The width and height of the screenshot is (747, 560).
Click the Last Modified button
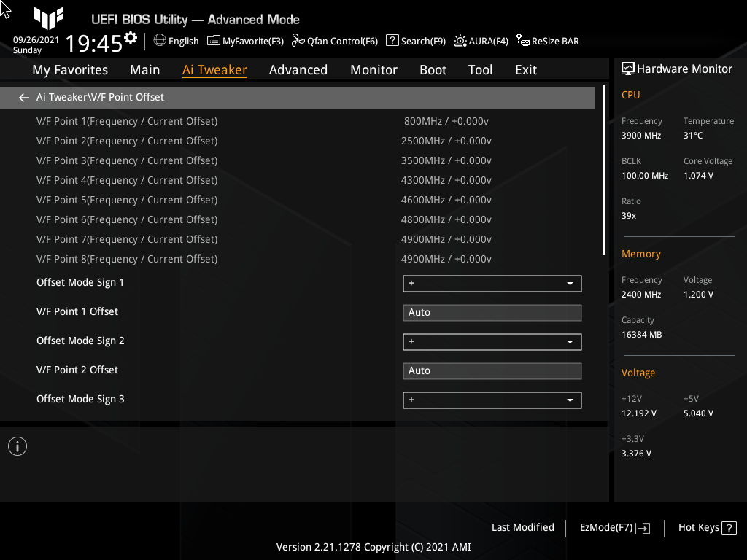point(523,527)
